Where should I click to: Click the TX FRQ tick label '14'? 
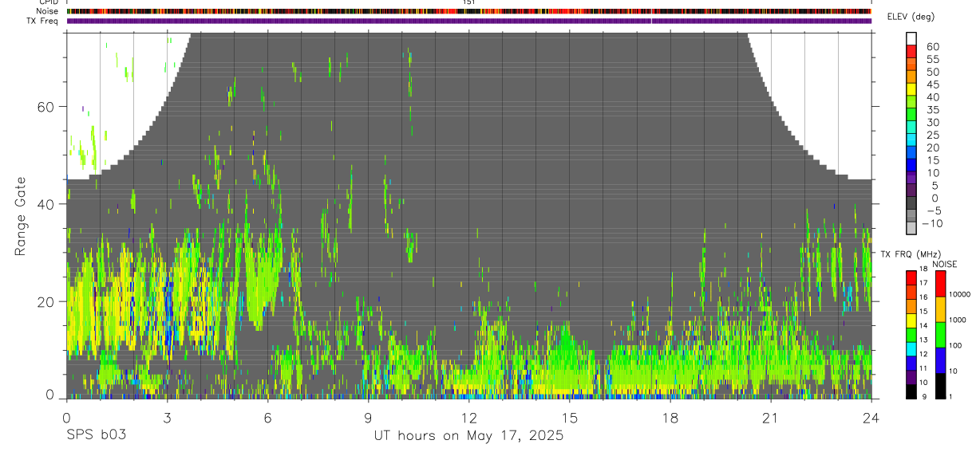923,325
